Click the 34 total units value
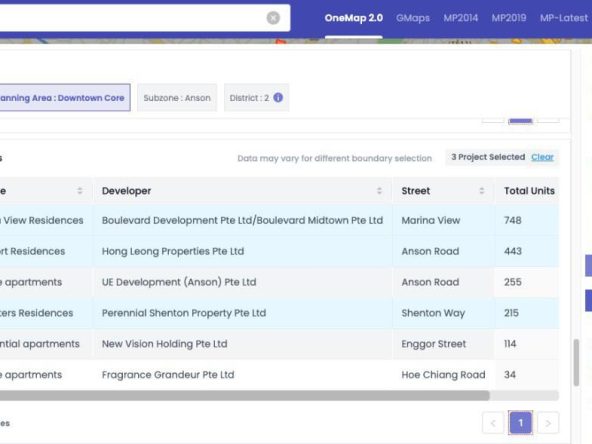592x444 pixels. [x=510, y=375]
